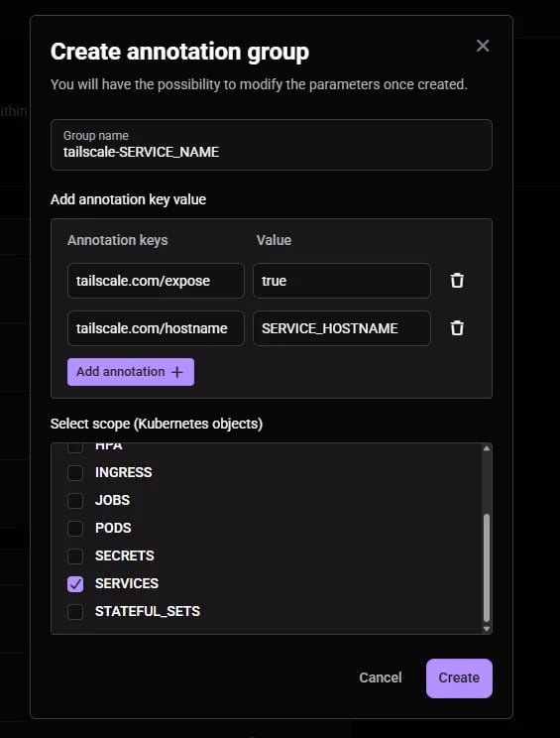Edit the 'true' value field
560x738 pixels.
342,281
